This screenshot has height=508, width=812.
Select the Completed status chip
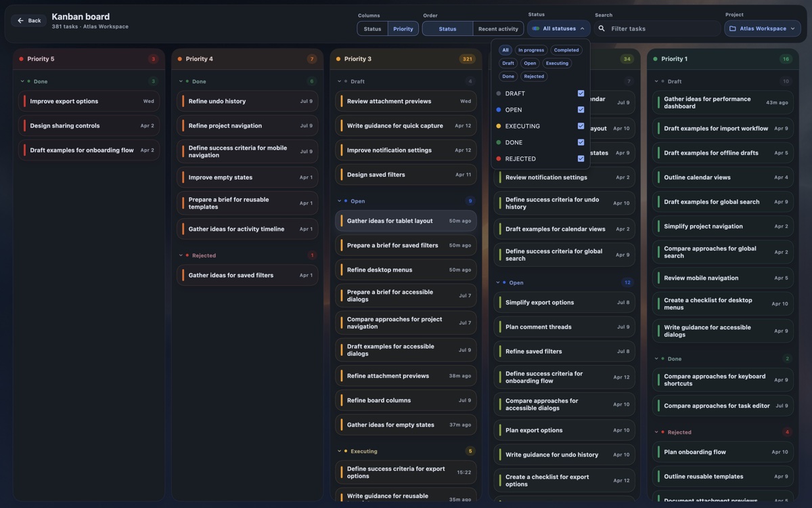pos(566,50)
